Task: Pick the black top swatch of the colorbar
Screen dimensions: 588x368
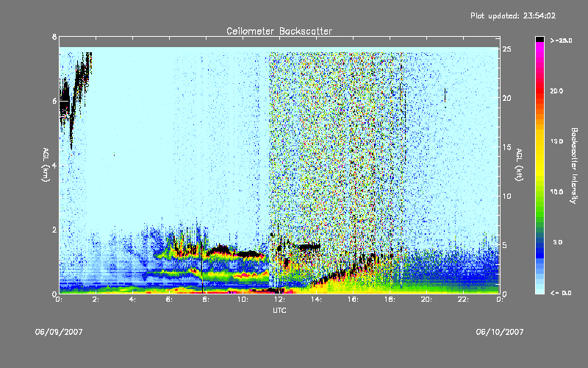Action: [x=539, y=39]
